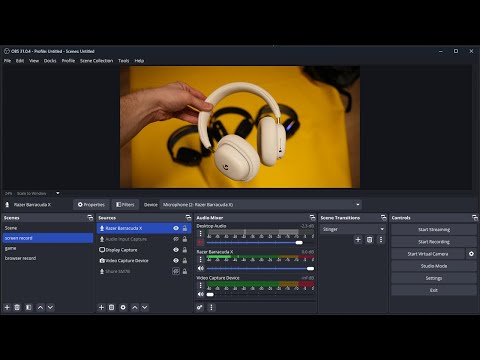The height and width of the screenshot is (360, 480).
Task: Open scene filters icon in Scenes toolbar
Action: [29, 307]
